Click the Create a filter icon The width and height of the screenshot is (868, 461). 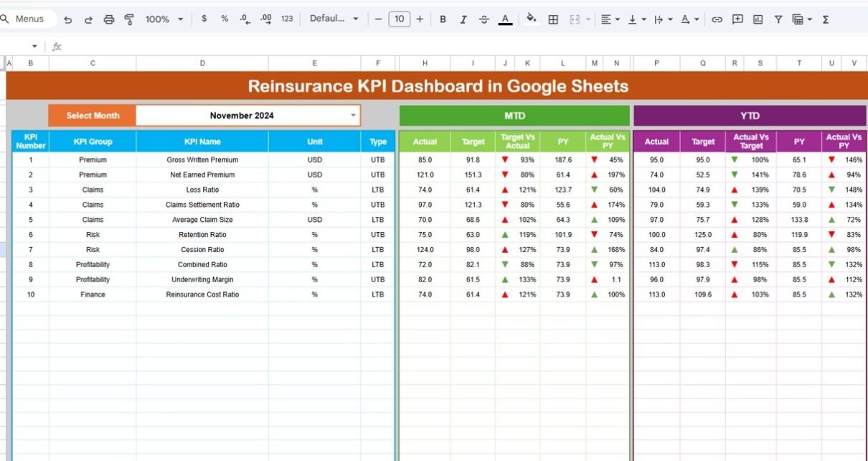(x=778, y=19)
